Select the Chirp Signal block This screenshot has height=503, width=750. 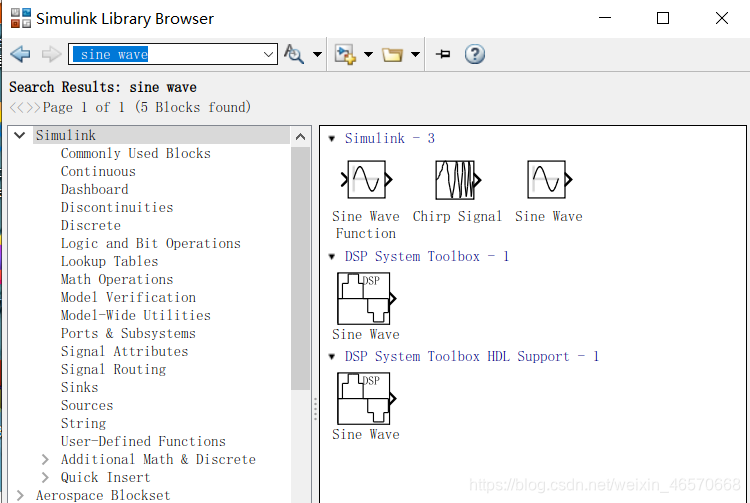(x=457, y=191)
